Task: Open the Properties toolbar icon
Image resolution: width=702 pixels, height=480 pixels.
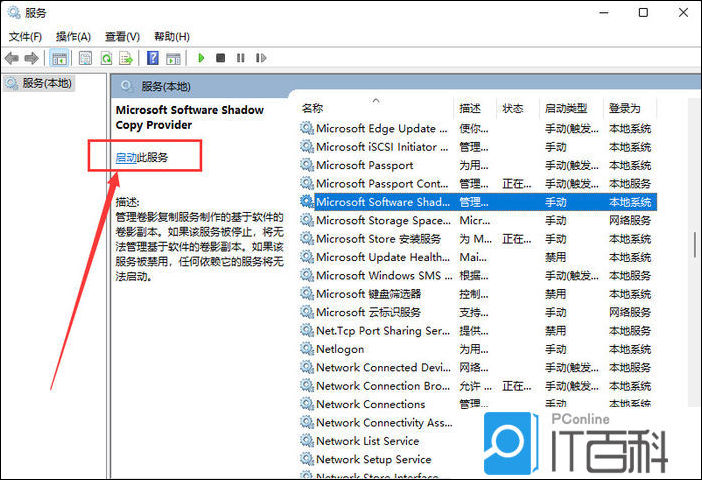Action: click(86, 58)
